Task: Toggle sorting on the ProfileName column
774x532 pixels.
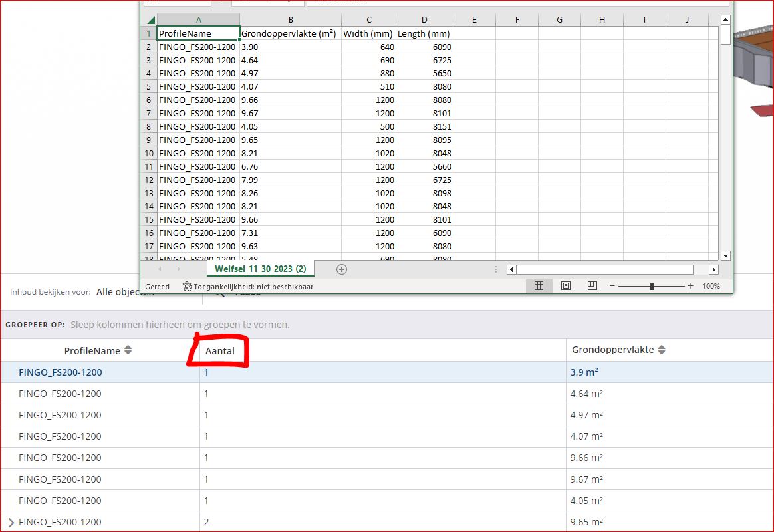Action: click(128, 350)
